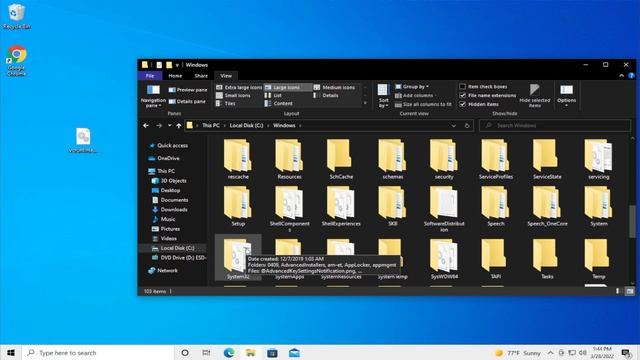Screen dimensions: 640x360
Task: Click the taskbar search box
Action: [98, 353]
